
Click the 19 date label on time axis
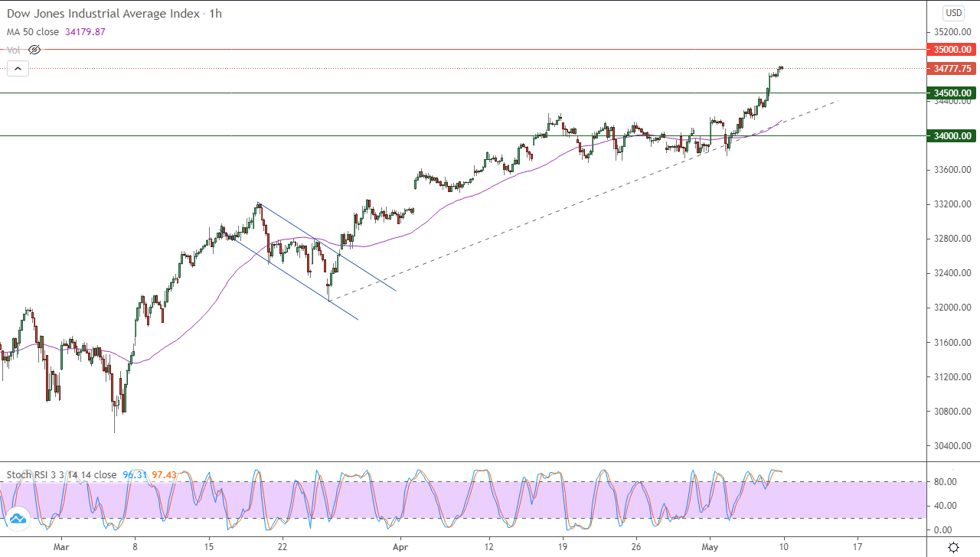click(x=562, y=547)
